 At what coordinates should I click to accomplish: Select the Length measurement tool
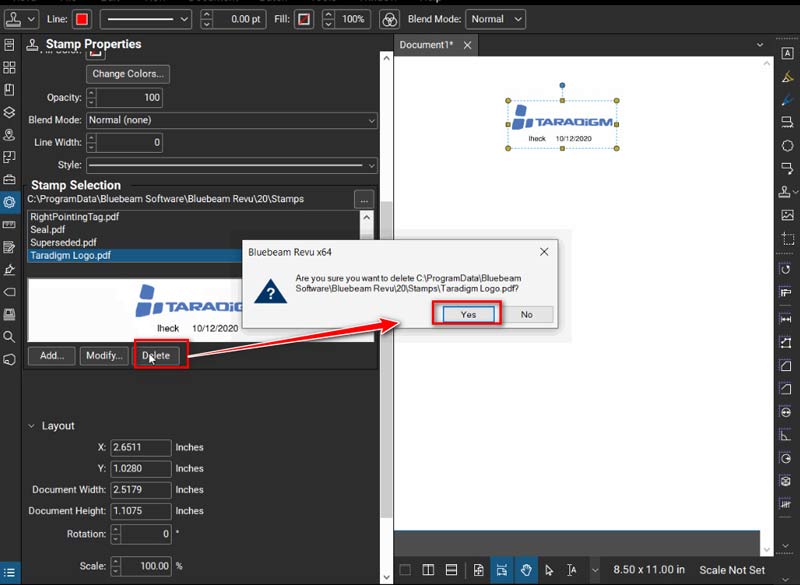786,319
